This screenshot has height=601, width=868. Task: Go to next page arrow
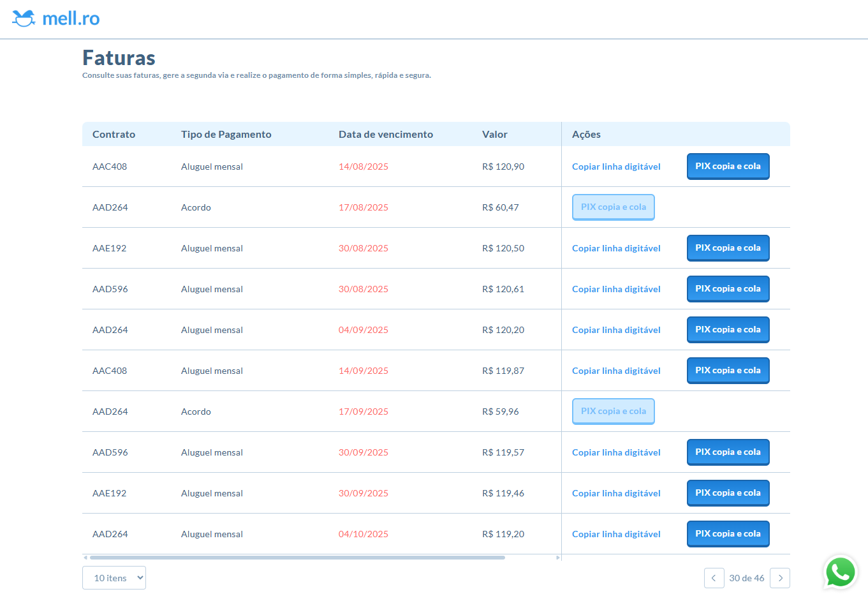click(780, 578)
